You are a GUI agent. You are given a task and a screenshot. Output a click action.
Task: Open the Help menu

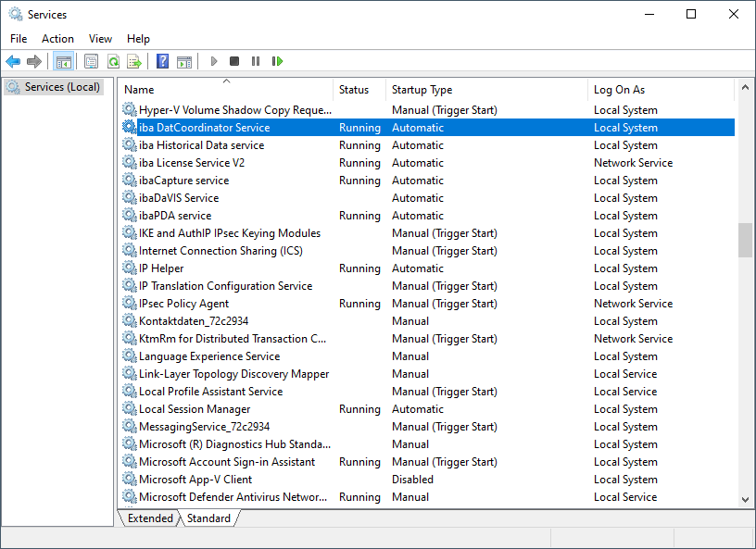pos(138,39)
